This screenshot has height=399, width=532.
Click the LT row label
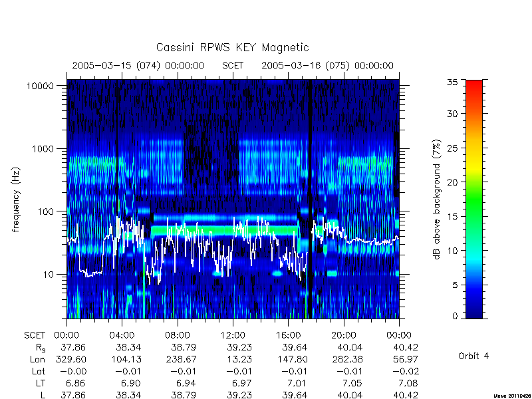41,383
